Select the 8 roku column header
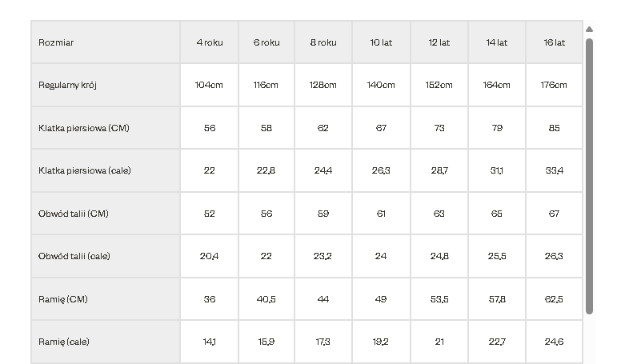 tap(323, 42)
